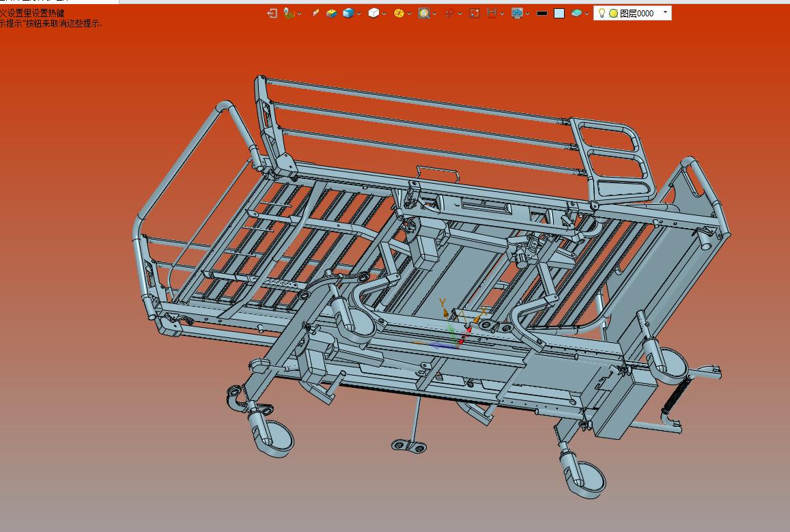Screen dimensions: 790x532
Task: Click the magnifier zoom icon
Action: click(x=424, y=14)
